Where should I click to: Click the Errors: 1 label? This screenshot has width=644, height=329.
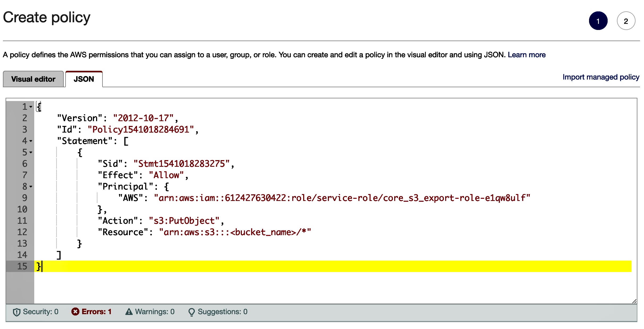[x=96, y=312]
